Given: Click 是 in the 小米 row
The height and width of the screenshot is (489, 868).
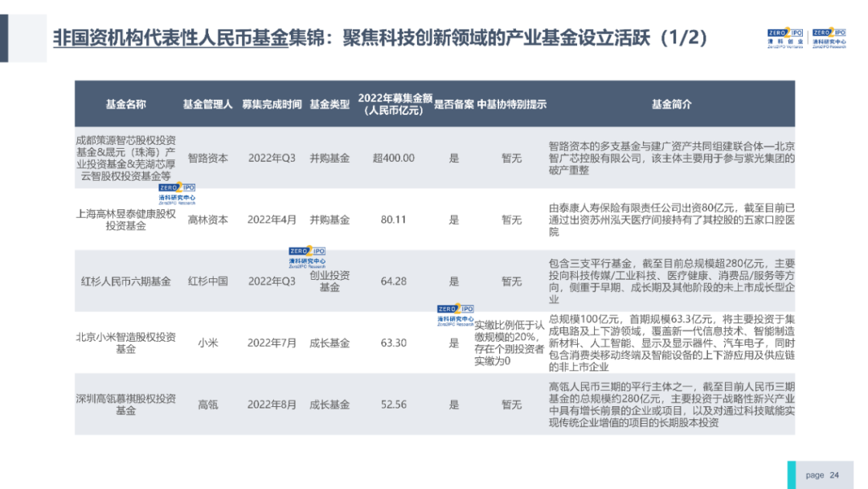Looking at the screenshot, I should coord(454,343).
